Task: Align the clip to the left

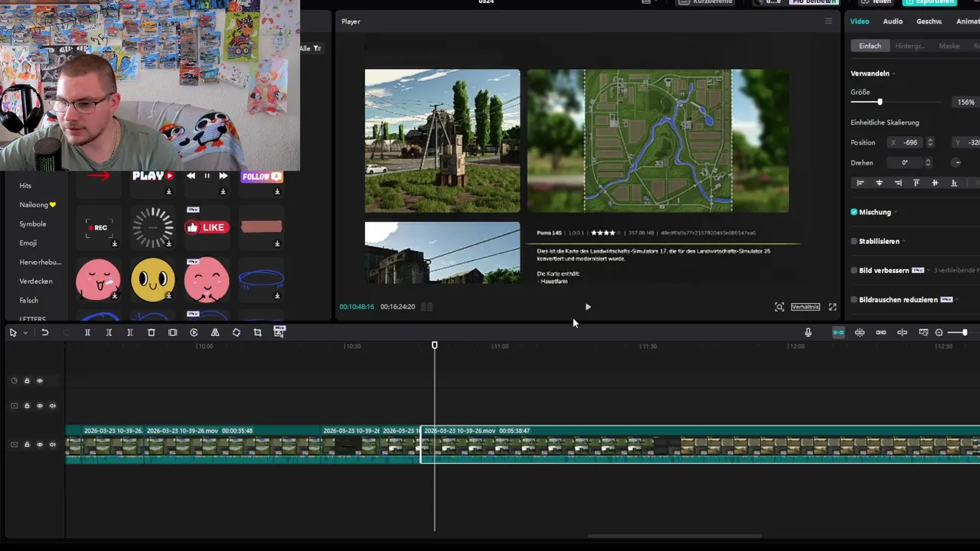Action: [861, 183]
